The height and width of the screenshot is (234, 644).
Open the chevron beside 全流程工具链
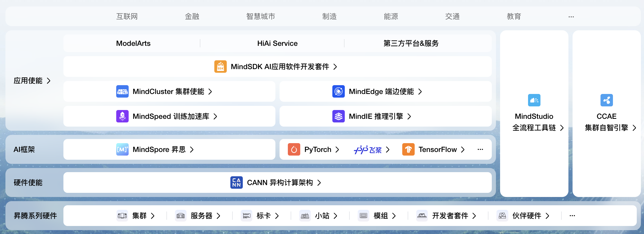pos(562,128)
